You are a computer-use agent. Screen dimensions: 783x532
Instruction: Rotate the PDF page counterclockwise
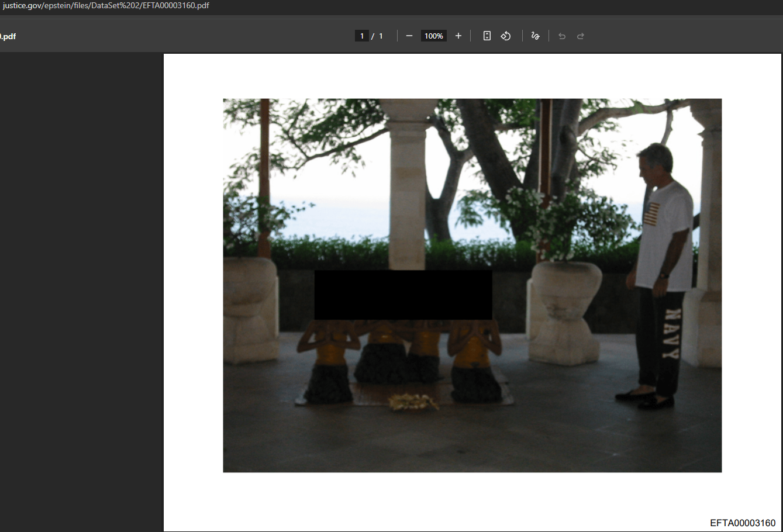click(x=506, y=36)
